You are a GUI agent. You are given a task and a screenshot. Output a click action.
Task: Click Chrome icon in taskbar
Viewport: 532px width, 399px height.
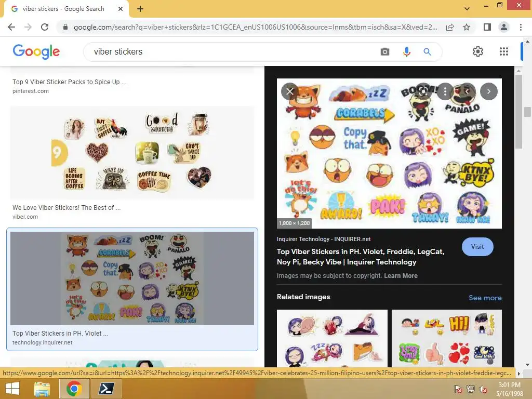pos(74,389)
